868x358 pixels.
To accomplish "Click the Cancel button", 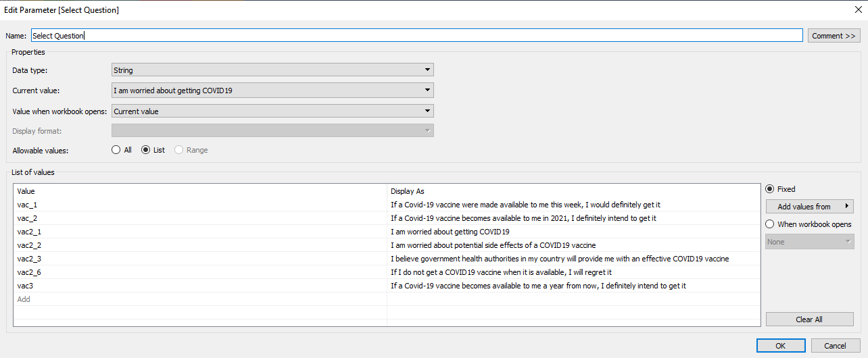I will click(835, 346).
